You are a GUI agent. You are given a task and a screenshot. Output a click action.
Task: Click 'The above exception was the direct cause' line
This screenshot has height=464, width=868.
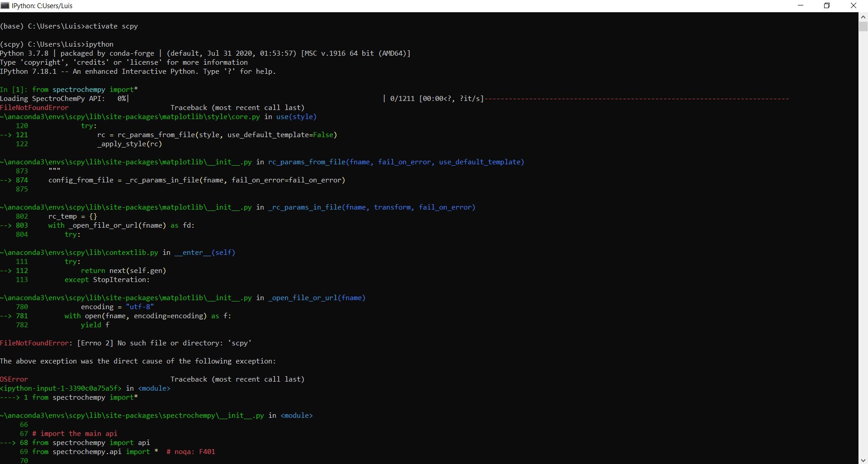pyautogui.click(x=138, y=361)
